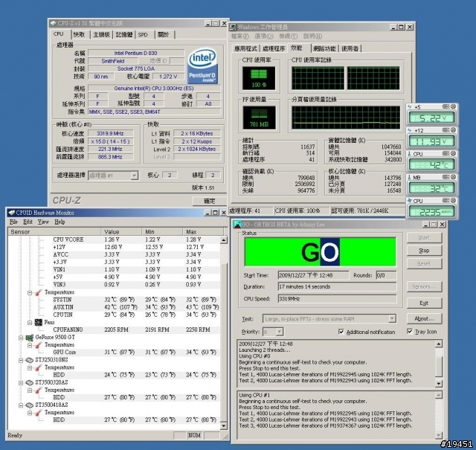This screenshot has width=476, height=450.
Task: Collapse the Fans node in HWMonitor
Action: tap(30, 323)
